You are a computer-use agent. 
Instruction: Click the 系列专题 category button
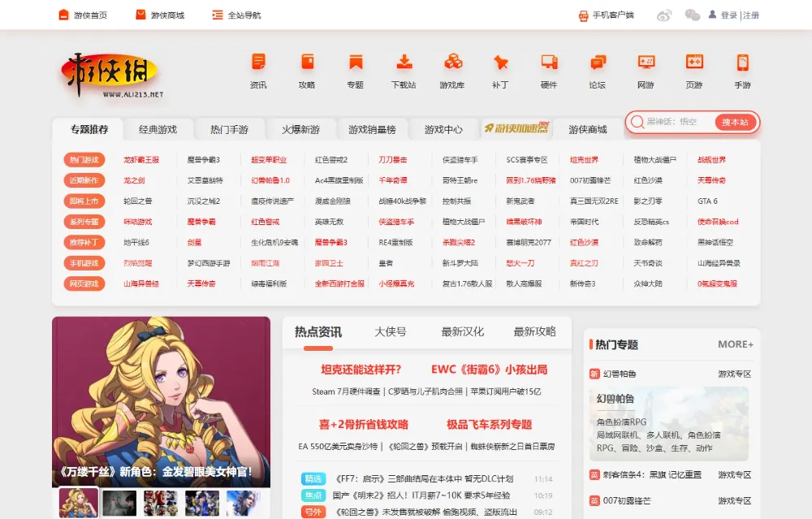[84, 222]
